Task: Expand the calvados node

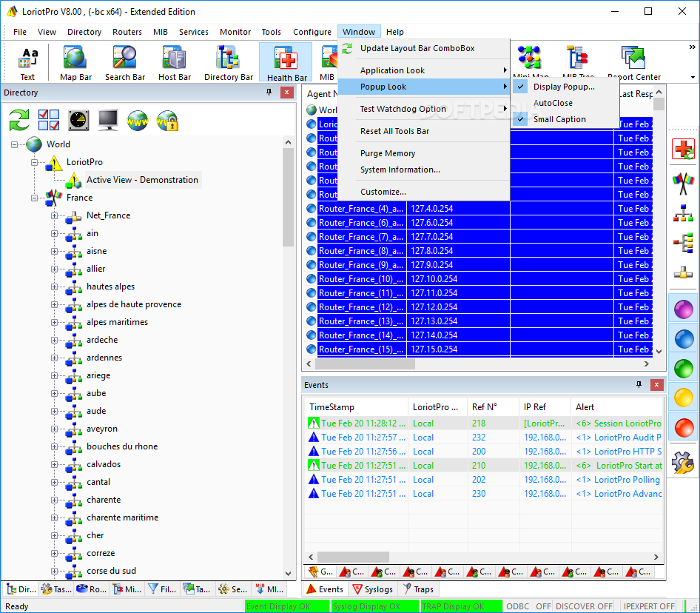Action: pos(55,465)
